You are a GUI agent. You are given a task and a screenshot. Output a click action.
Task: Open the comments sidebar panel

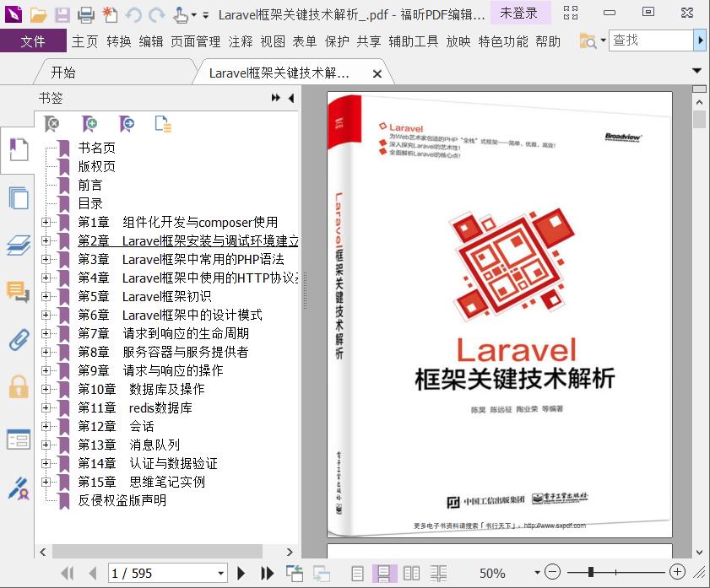tap(18, 291)
